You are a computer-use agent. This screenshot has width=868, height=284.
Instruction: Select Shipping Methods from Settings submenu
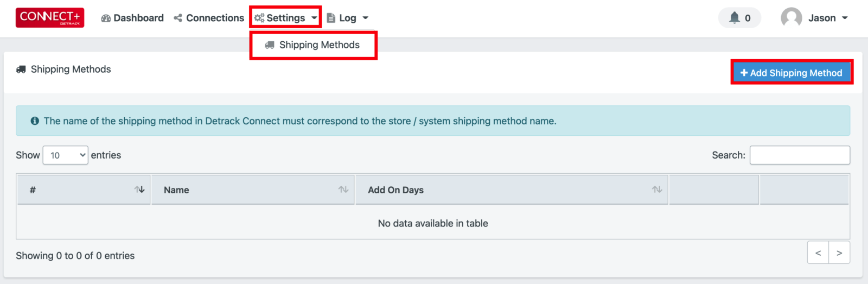(313, 45)
